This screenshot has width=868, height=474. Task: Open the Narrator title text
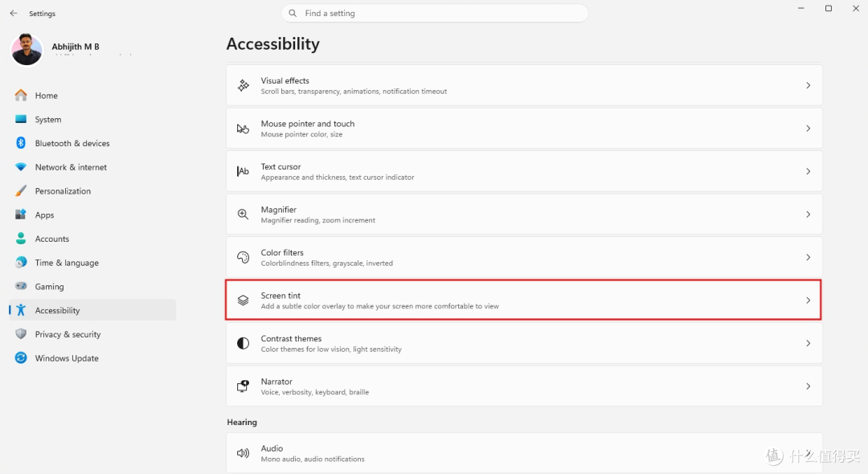click(276, 382)
